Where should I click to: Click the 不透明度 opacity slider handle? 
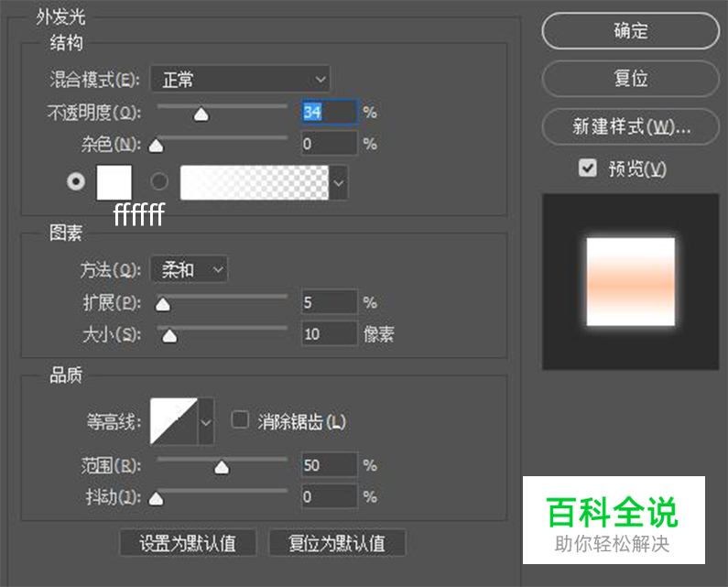tap(201, 114)
